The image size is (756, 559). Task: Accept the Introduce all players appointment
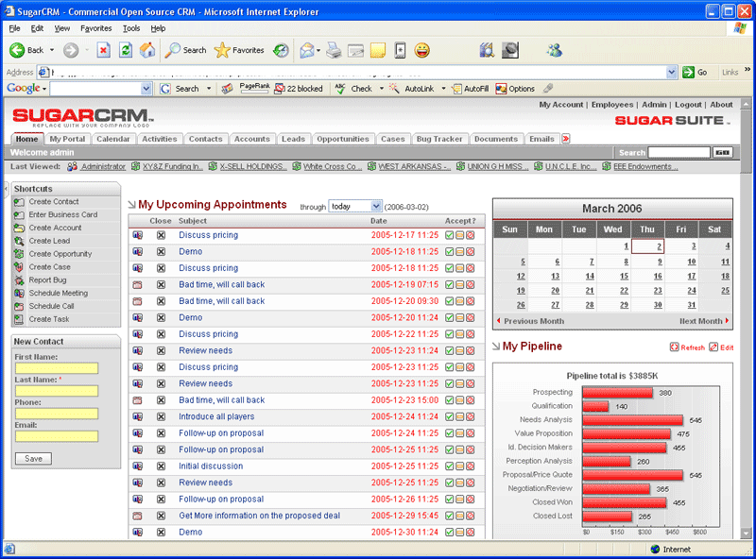point(450,416)
